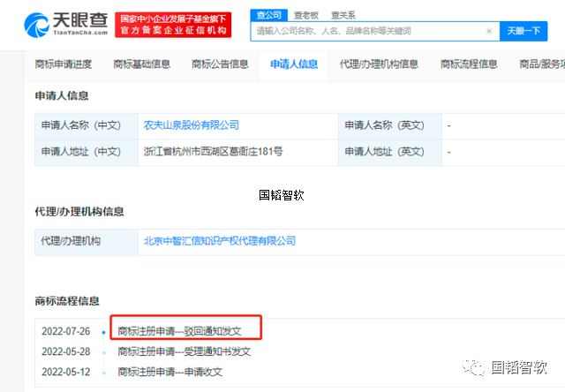565x392 pixels.
Task: Open the 商标基础信息 tab
Action: (x=141, y=64)
